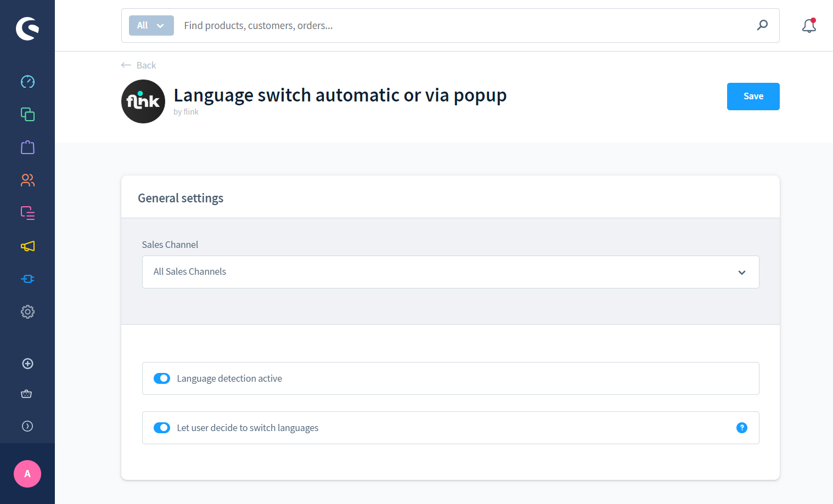The width and height of the screenshot is (833, 504).
Task: Open the notifications bell
Action: 809,25
